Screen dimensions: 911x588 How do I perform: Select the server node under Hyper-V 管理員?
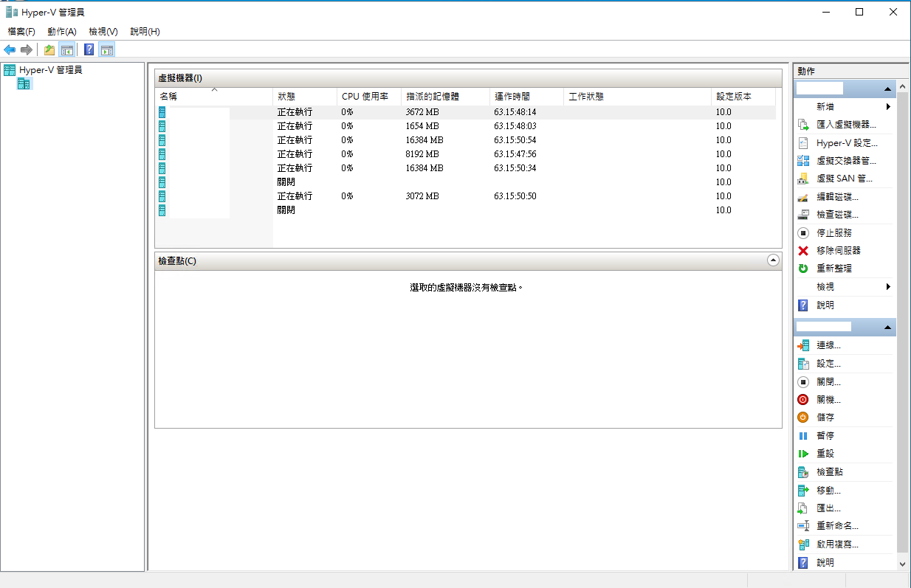[24, 84]
